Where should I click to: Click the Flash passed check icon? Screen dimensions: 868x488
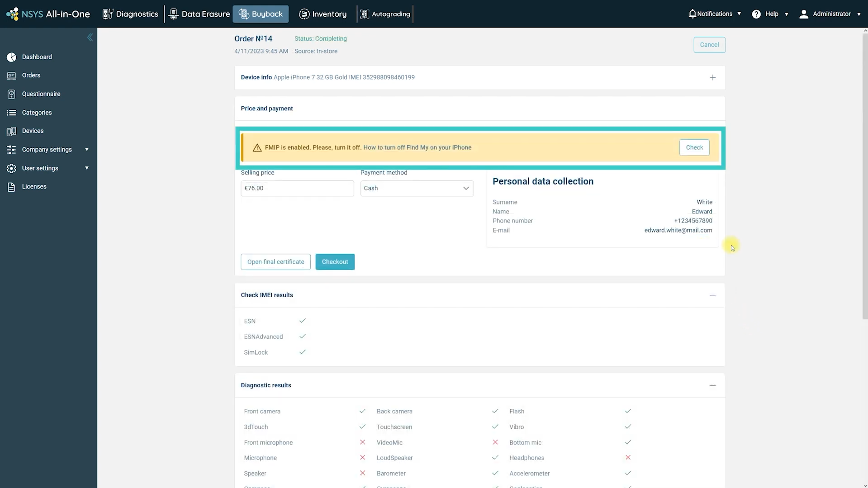628,411
